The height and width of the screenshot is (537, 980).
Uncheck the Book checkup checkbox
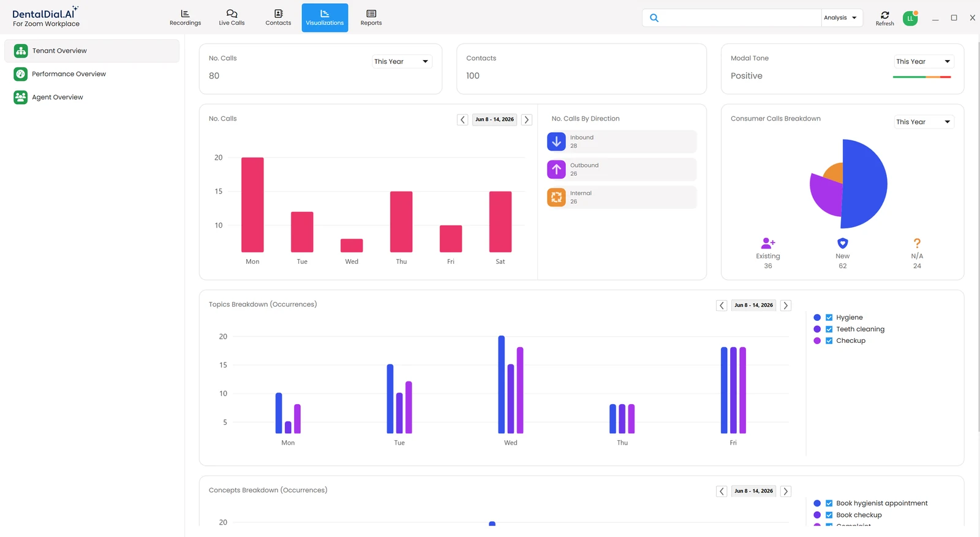[x=829, y=515]
